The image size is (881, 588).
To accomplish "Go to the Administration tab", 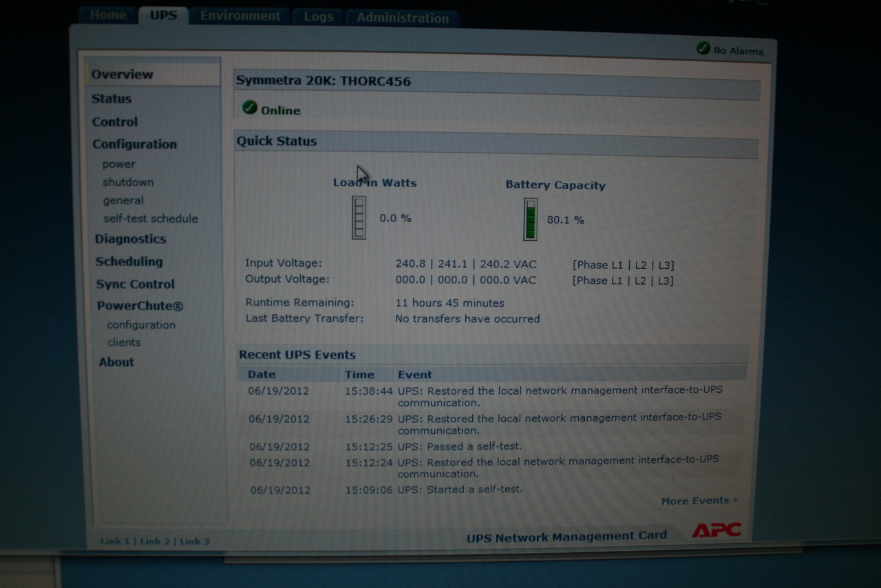I will pos(403,18).
